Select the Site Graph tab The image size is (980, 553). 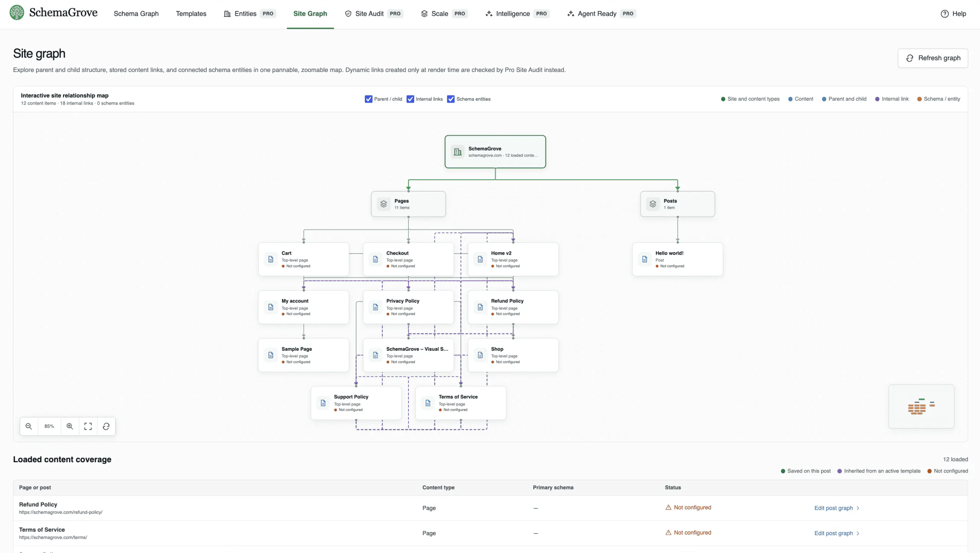coord(310,14)
